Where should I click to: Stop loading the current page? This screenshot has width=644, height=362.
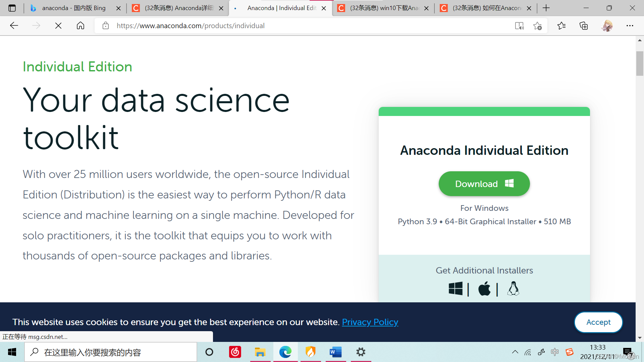(x=58, y=25)
